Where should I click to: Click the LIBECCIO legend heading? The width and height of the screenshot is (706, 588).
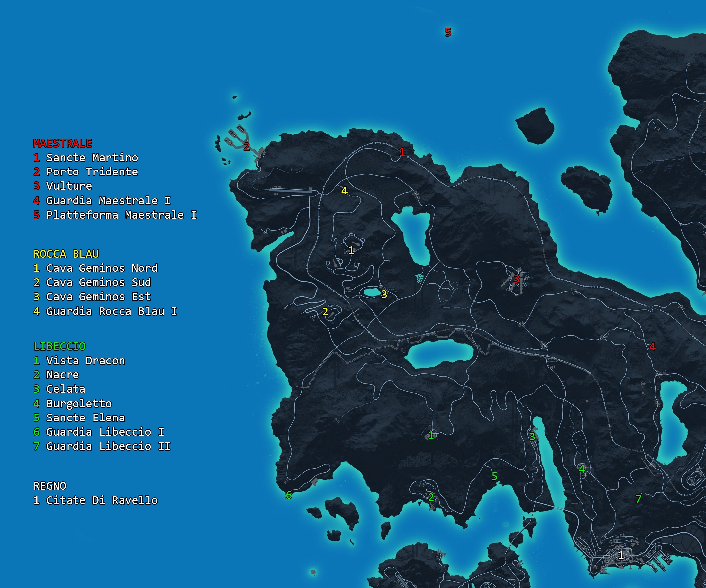click(60, 346)
